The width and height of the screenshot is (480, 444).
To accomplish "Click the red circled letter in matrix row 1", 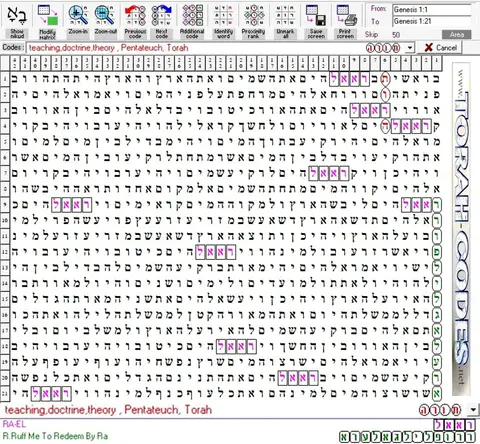I will (385, 79).
